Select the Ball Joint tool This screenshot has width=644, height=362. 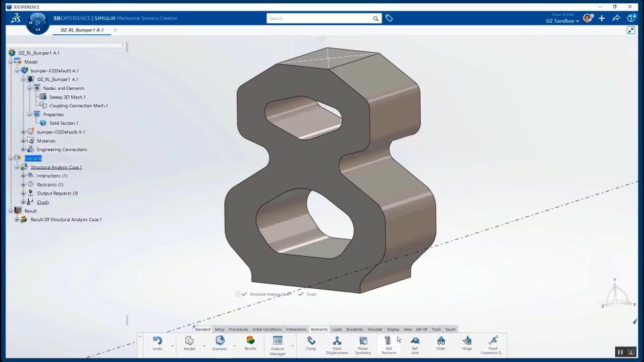coord(415,341)
